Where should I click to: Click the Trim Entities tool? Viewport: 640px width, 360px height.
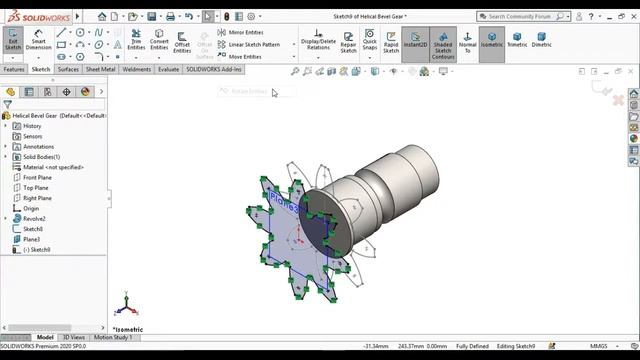[136, 39]
